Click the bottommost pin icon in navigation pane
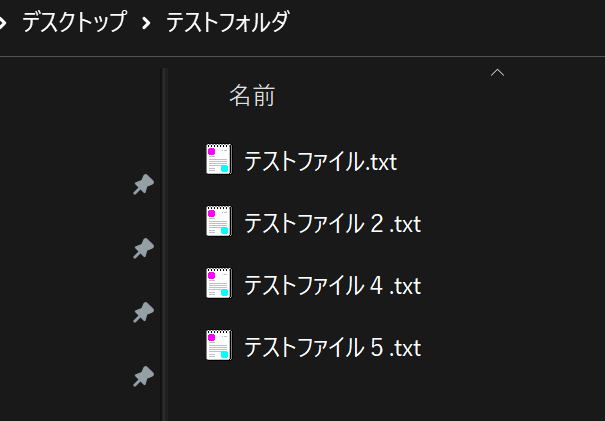This screenshot has height=421, width=605. click(144, 376)
